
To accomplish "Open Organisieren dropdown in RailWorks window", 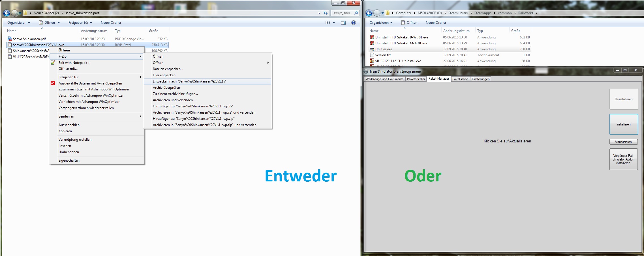I will click(x=381, y=23).
